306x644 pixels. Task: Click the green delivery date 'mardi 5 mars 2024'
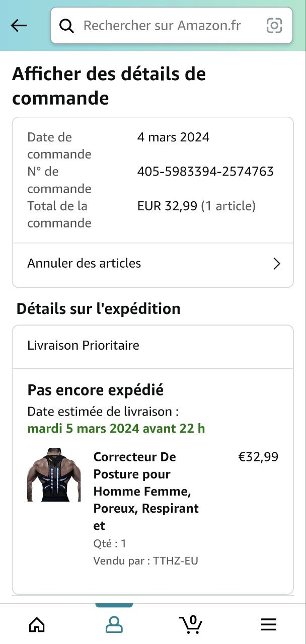coord(116,429)
